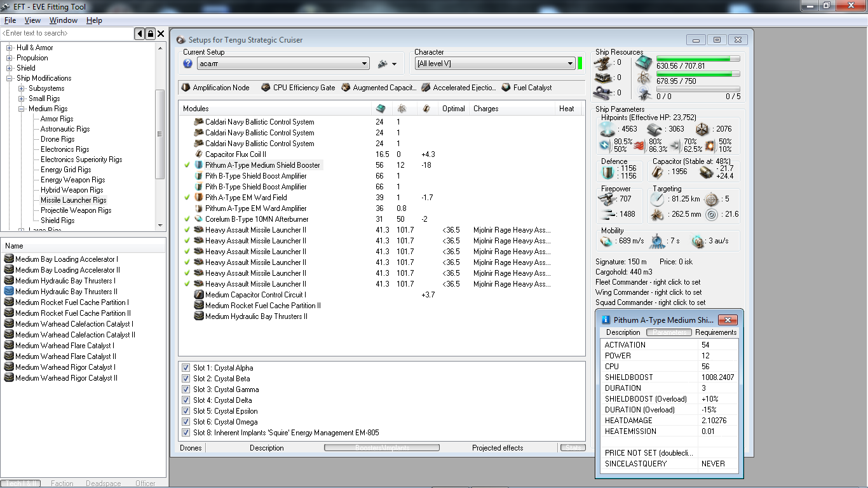
Task: Click the Fuel Catalyst subsystem icon
Action: tap(506, 88)
